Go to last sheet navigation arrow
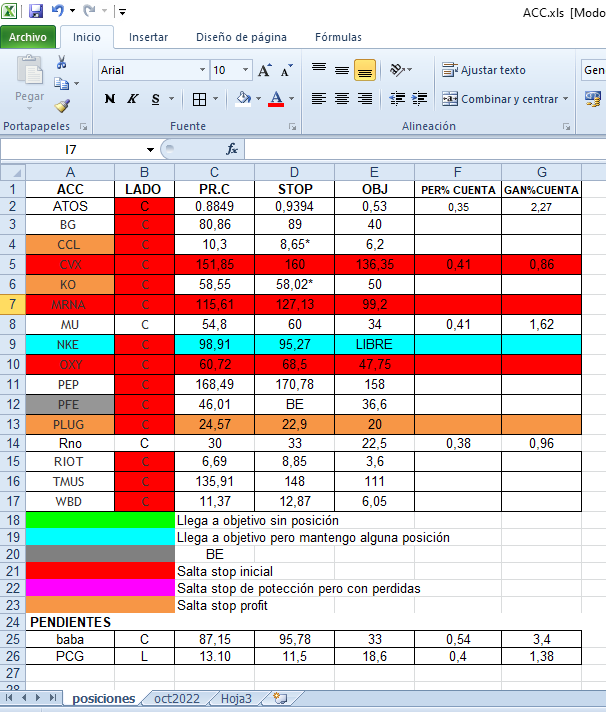The width and height of the screenshot is (606, 712). click(x=53, y=697)
